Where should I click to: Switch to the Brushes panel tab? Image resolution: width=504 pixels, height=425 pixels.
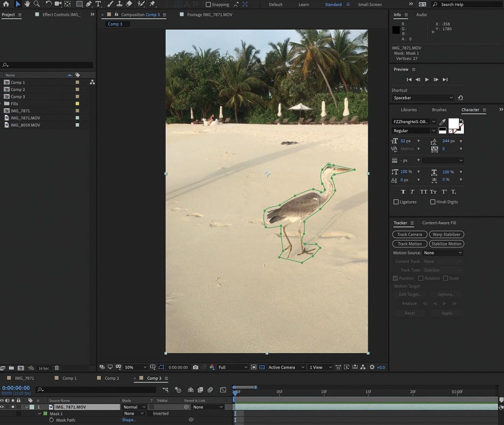(x=439, y=110)
